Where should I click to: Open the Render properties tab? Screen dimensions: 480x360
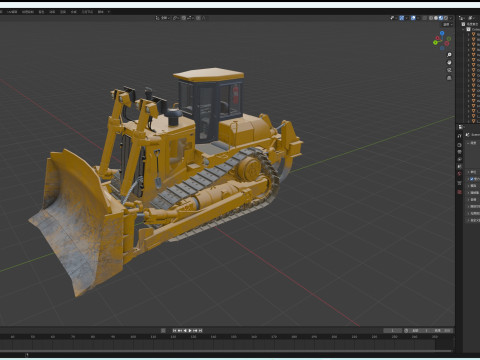click(459, 145)
